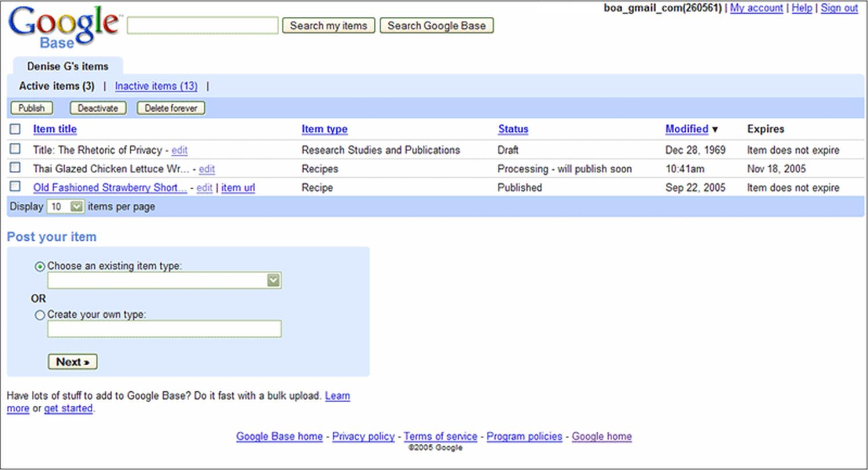Tick the select-all checkbox in header
This screenshot has width=868, height=470.
click(x=15, y=129)
